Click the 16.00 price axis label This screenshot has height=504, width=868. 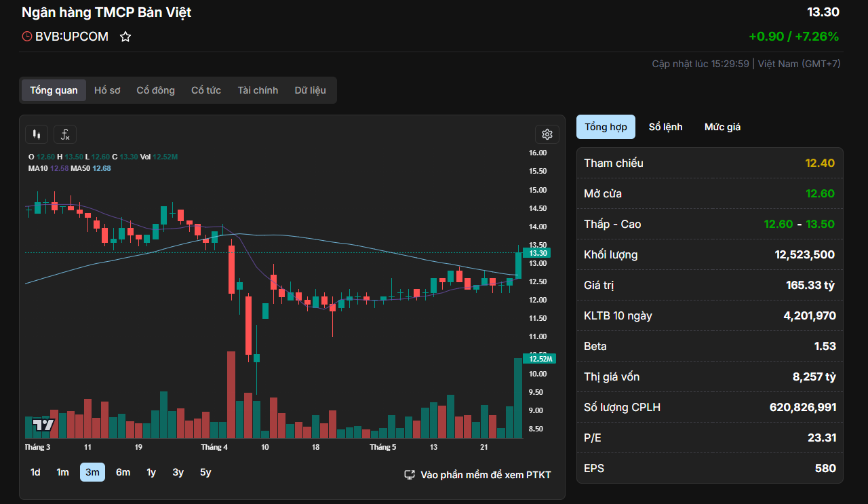click(538, 153)
